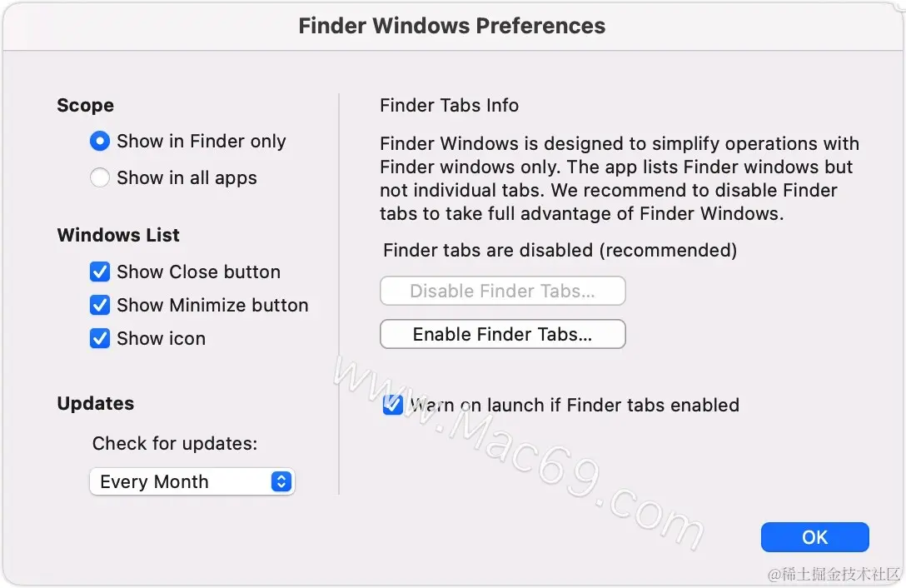Screen dimensions: 906x588
Task: Click the Enable Finder Tabs… button
Action: pos(503,334)
